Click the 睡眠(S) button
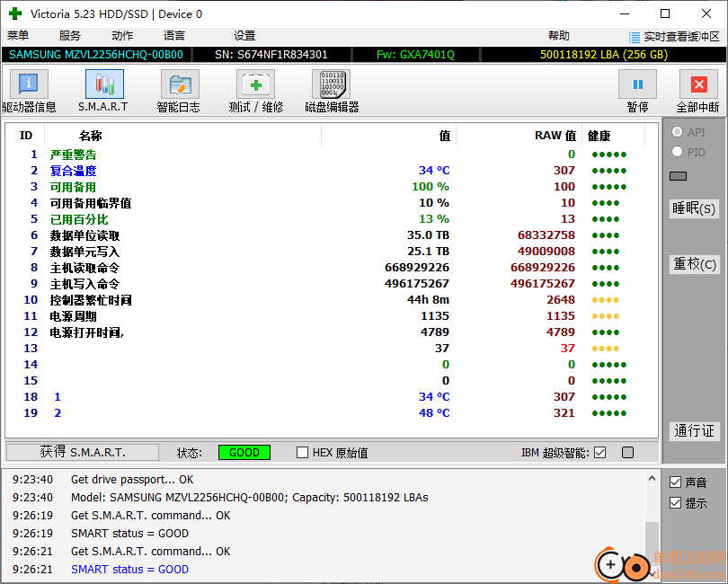Image resolution: width=728 pixels, height=584 pixels. pyautogui.click(x=694, y=208)
